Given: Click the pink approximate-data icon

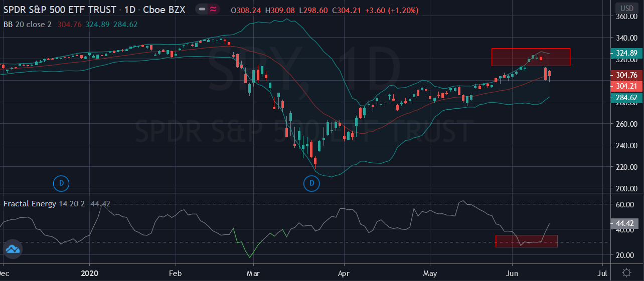Looking at the screenshot, I should tap(213, 10).
